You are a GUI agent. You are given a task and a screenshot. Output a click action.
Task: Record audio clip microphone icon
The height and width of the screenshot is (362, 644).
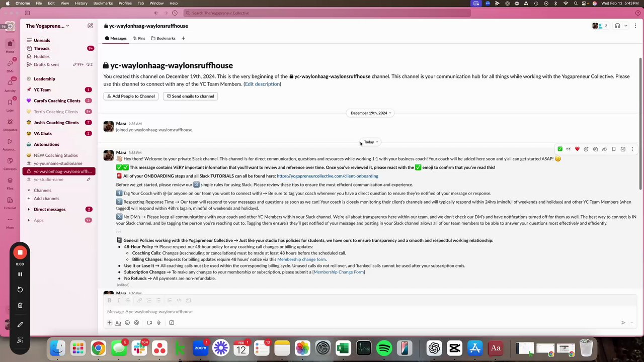[x=158, y=323]
